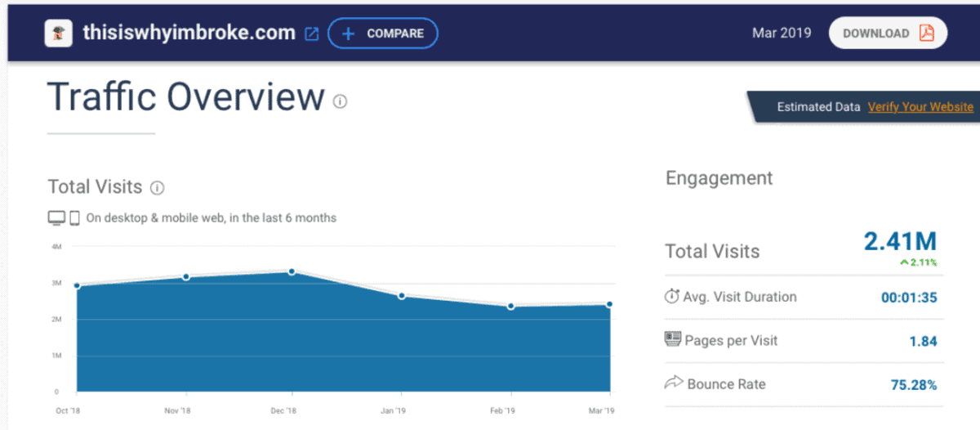Click the Feb '19 chart data point
980x430 pixels.
[510, 307]
